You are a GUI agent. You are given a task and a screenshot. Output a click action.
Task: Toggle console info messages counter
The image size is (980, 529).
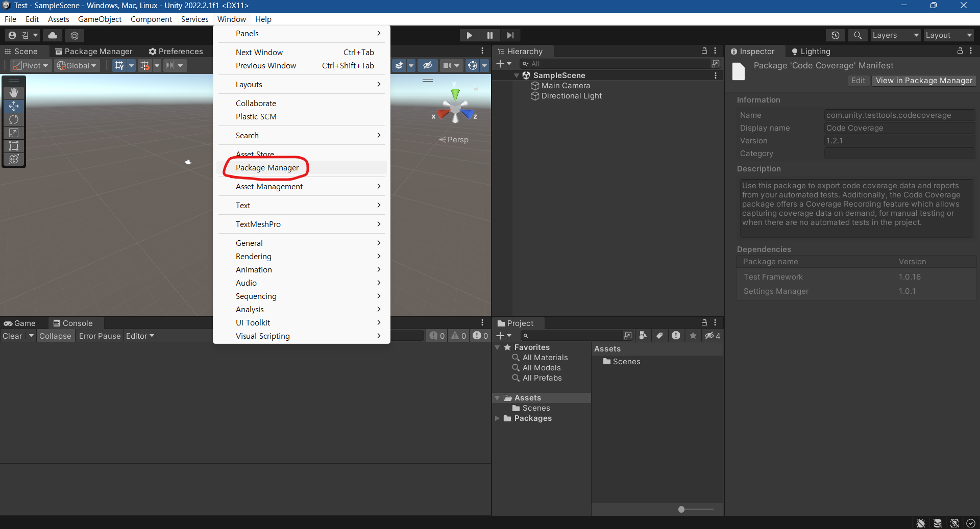click(x=437, y=336)
